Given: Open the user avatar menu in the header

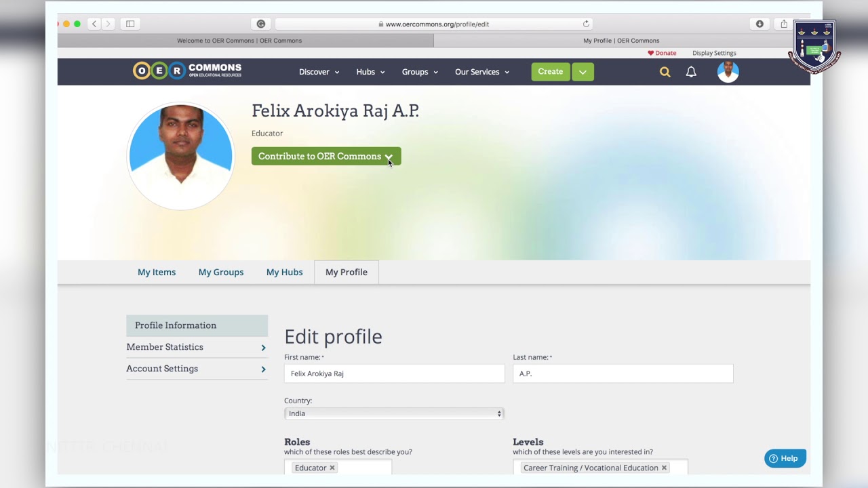Looking at the screenshot, I should pos(728,72).
